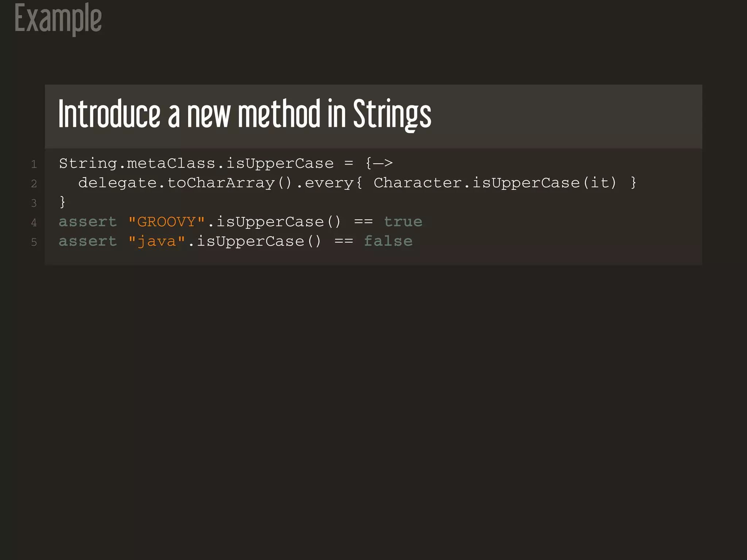
Task: Click line number 2 in code gutter
Action: tap(34, 183)
